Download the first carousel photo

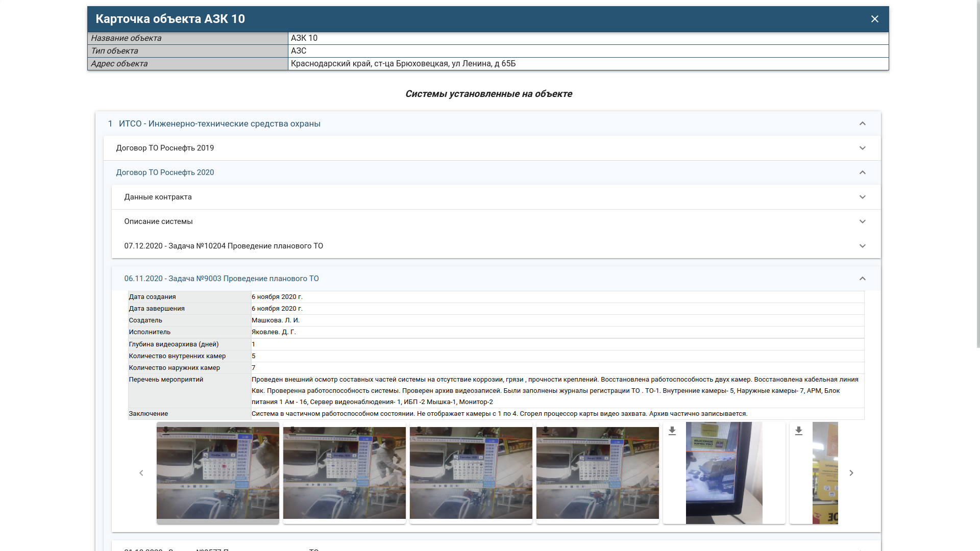166,431
